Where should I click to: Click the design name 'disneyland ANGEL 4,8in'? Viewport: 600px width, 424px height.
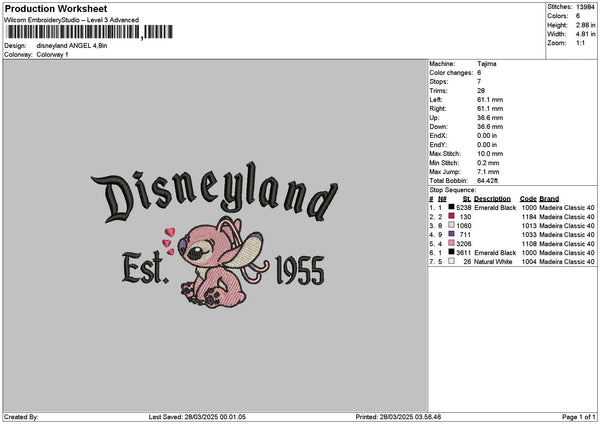click(72, 46)
